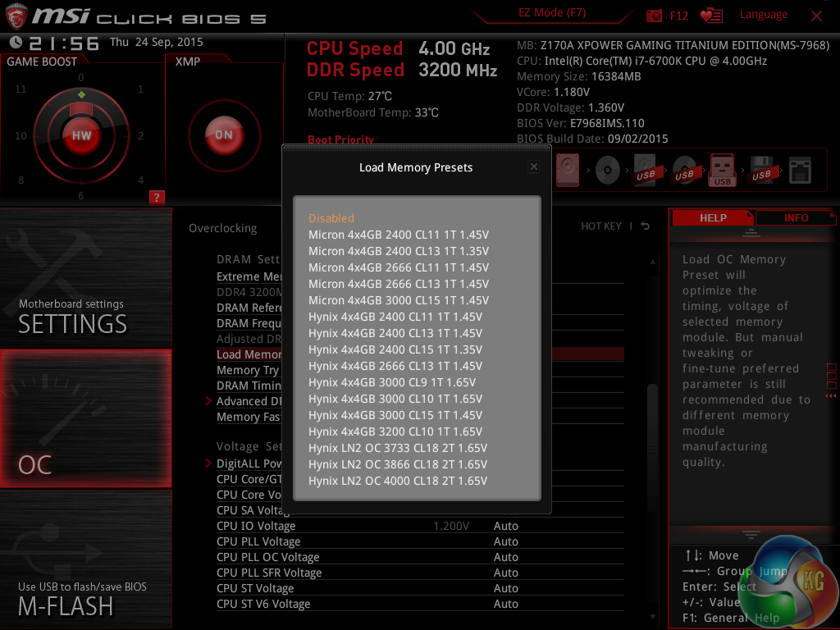Select Hynix LN2 OC 4000 CL18 preset
The width and height of the screenshot is (840, 630).
(x=398, y=481)
